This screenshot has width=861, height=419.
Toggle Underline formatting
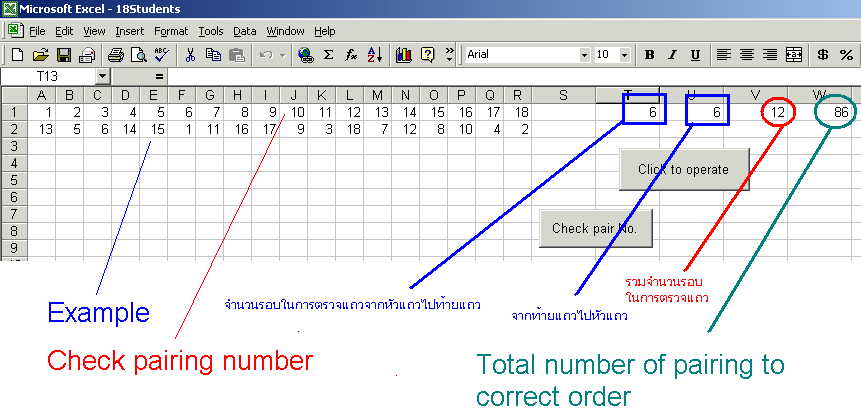[695, 55]
